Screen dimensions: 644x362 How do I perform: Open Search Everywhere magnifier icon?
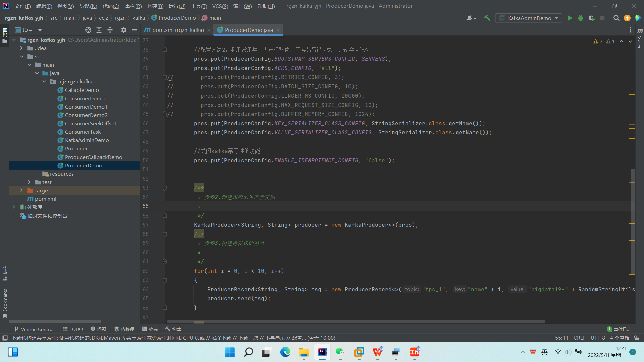616,18
